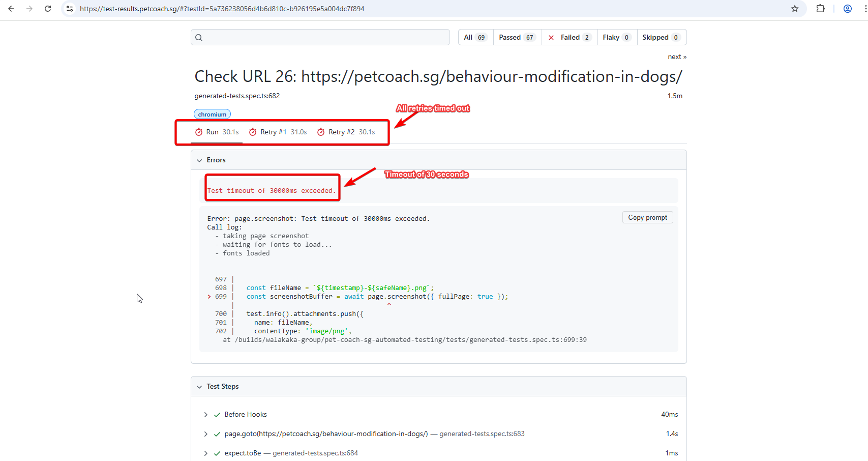Expand the expect.toBe step details
868x461 pixels.
tap(205, 453)
